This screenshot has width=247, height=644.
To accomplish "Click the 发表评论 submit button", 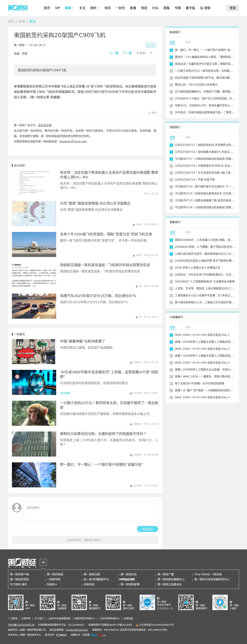I will 147,529.
